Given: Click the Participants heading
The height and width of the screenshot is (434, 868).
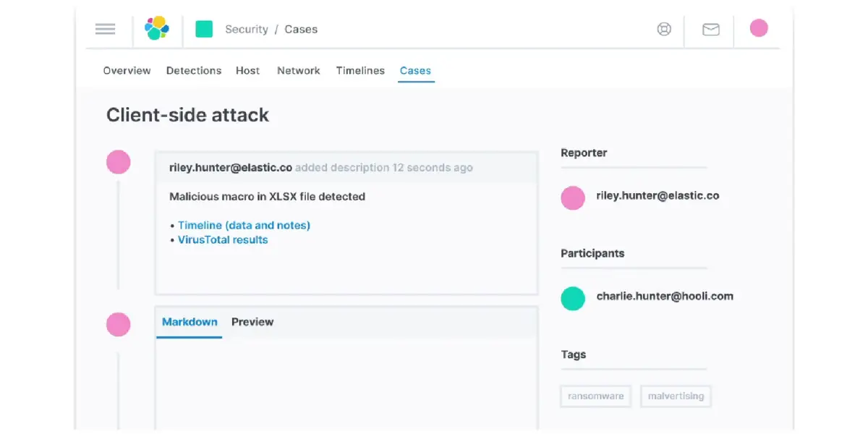Looking at the screenshot, I should pyautogui.click(x=592, y=254).
